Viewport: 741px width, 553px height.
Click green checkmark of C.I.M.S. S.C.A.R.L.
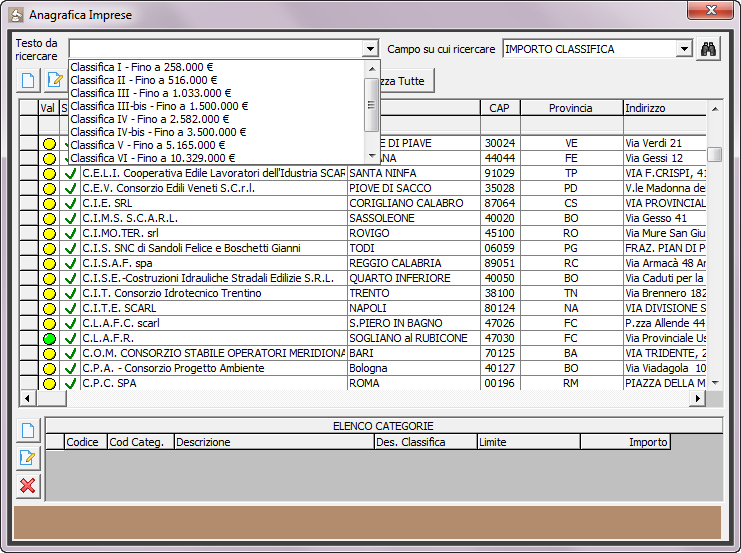[x=70, y=218]
